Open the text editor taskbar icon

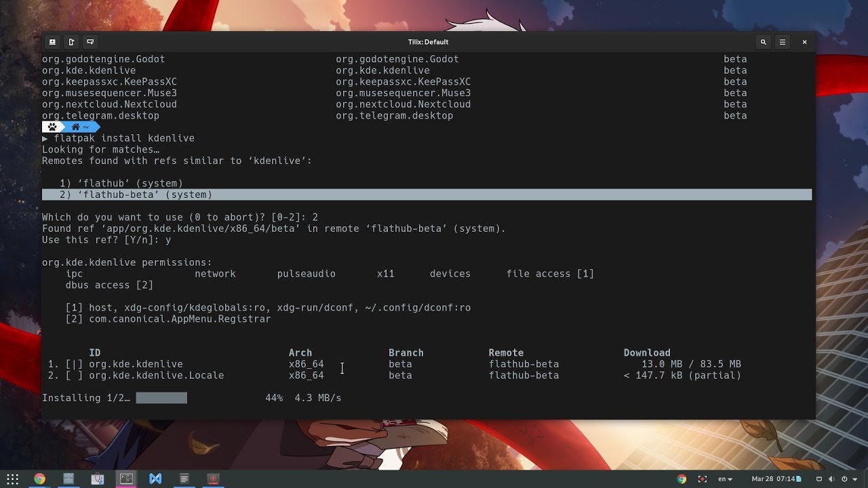coord(184,479)
